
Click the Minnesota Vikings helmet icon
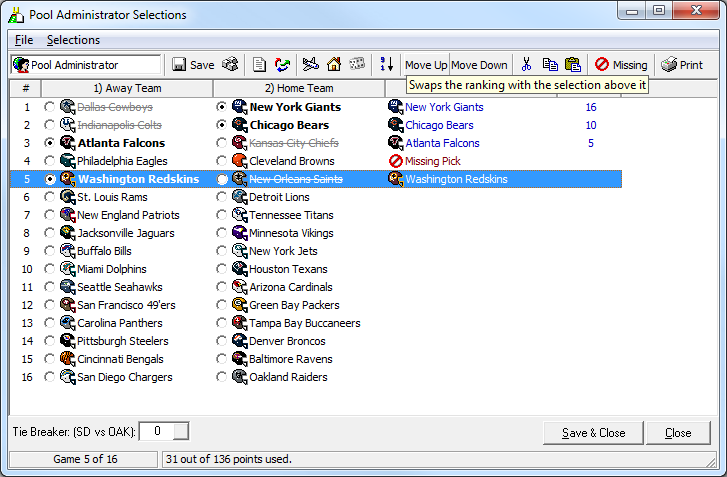pyautogui.click(x=240, y=233)
